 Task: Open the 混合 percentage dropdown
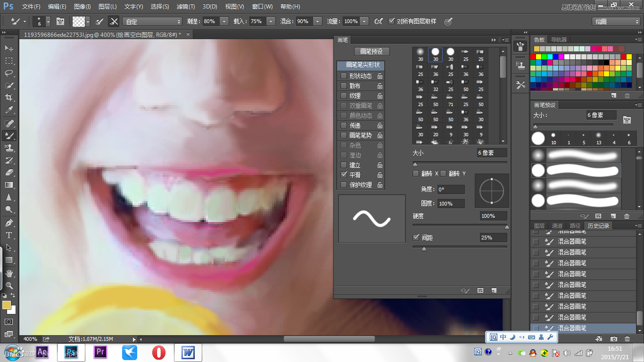318,21
